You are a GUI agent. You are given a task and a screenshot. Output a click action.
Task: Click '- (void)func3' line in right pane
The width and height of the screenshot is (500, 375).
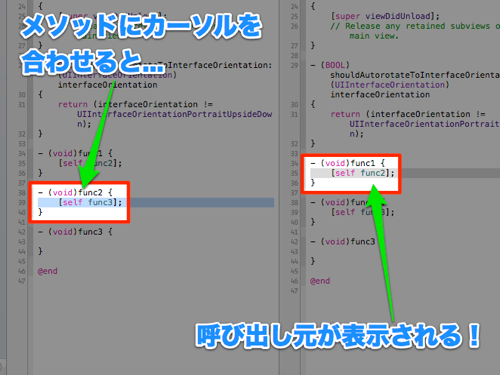click(343, 241)
